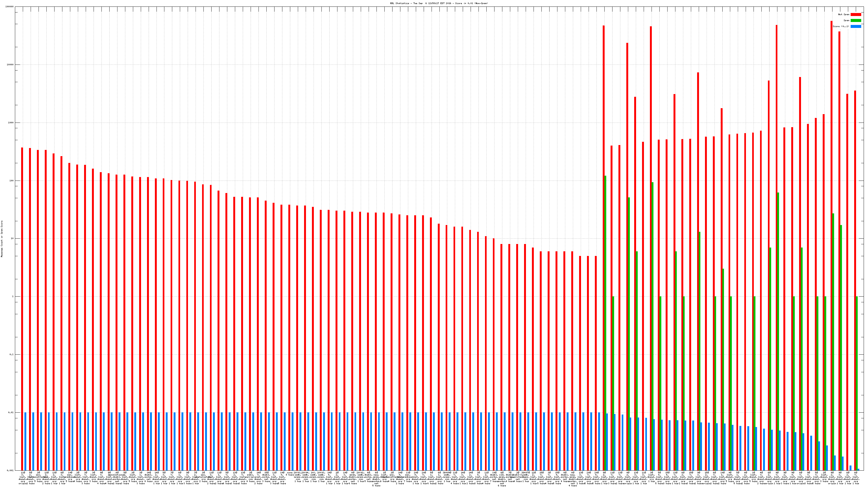Select the 'Score (0..1)' legend label
This screenshot has height=488, width=868.
point(841,26)
